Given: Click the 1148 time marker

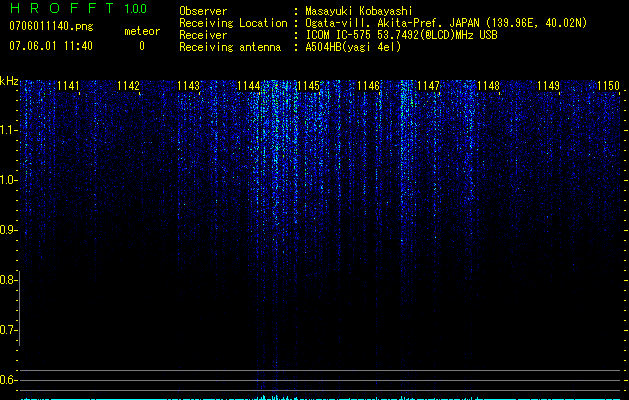Looking at the screenshot, I should (489, 86).
